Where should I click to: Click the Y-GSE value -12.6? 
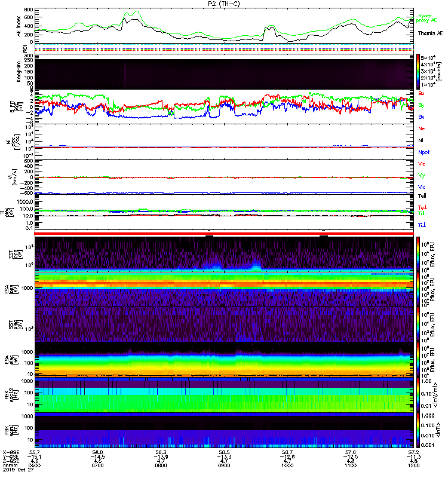(x=287, y=456)
